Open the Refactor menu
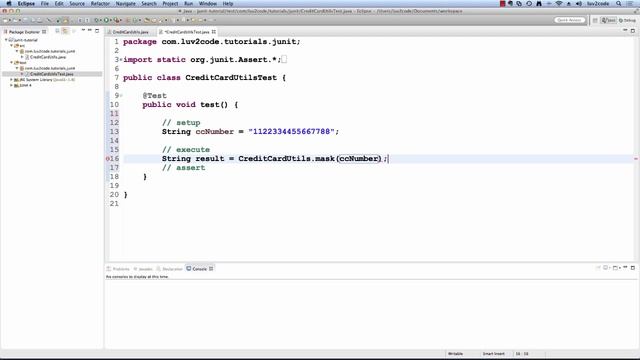 click(100, 4)
